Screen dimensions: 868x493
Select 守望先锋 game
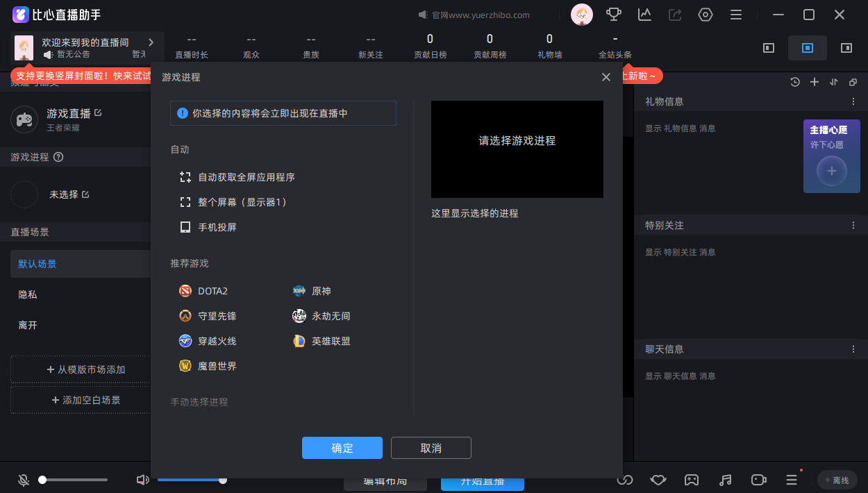click(208, 316)
